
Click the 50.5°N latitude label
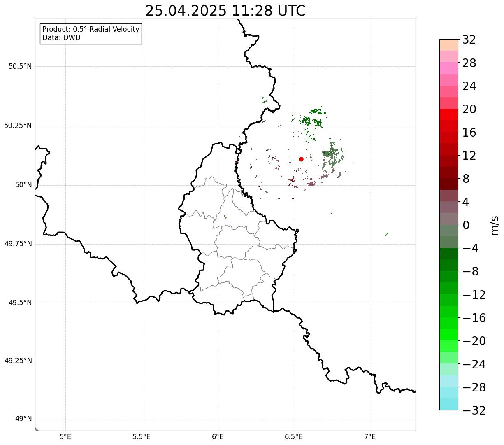tap(20, 66)
